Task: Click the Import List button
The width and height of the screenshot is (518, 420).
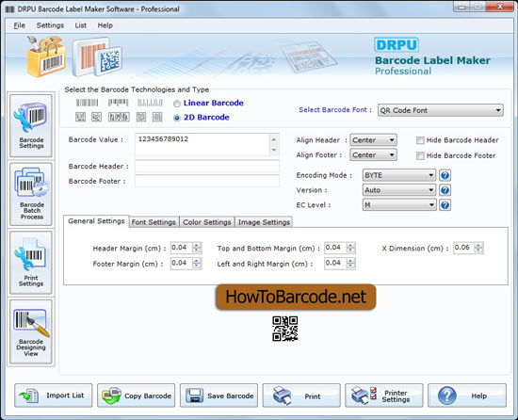Action: point(53,396)
